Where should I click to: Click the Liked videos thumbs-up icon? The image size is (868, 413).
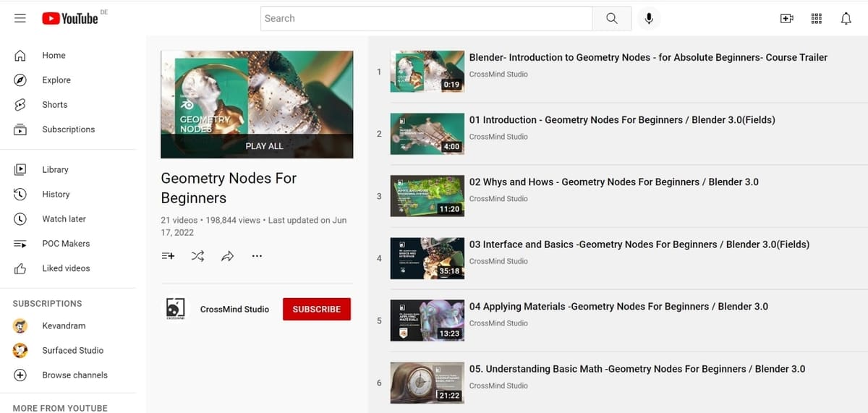coord(20,268)
